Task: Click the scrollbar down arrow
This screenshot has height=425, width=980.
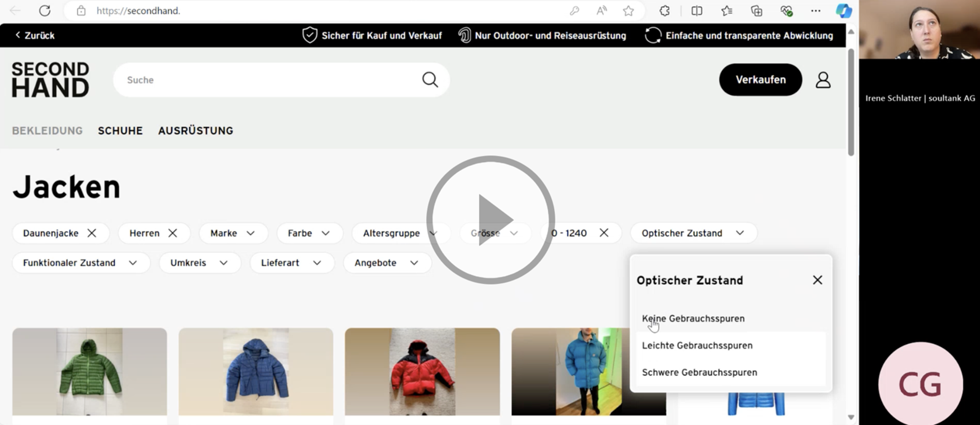Action: tap(851, 417)
